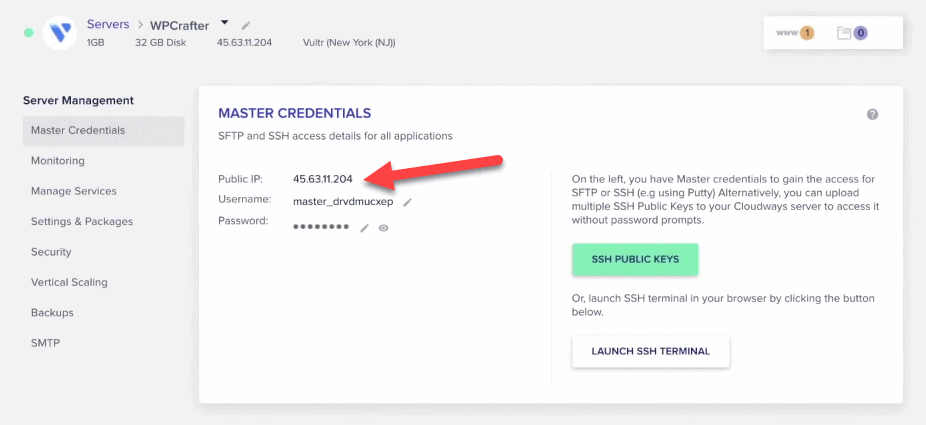The image size is (926, 425).
Task: Open the help question mark icon
Action: 872,115
